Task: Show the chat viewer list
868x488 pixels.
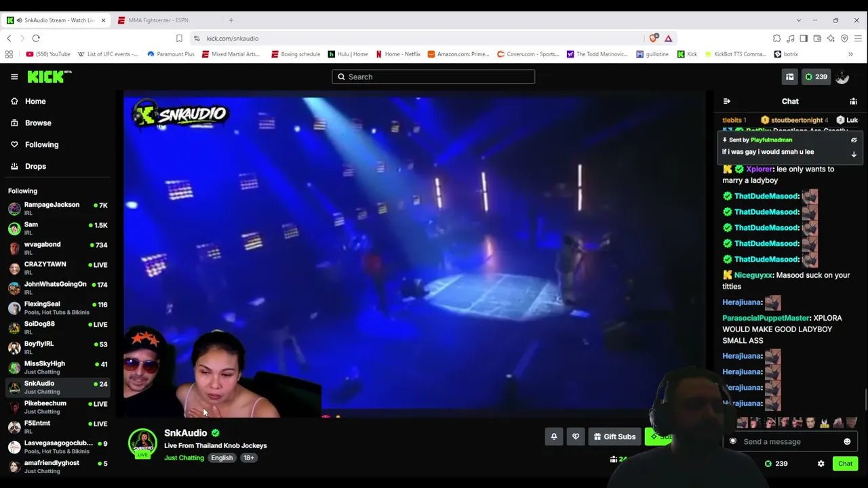Action: coord(853,101)
